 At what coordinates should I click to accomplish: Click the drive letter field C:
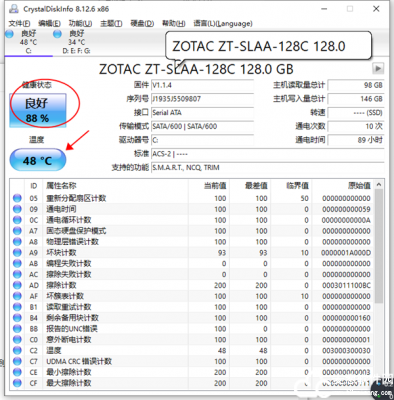(x=202, y=140)
